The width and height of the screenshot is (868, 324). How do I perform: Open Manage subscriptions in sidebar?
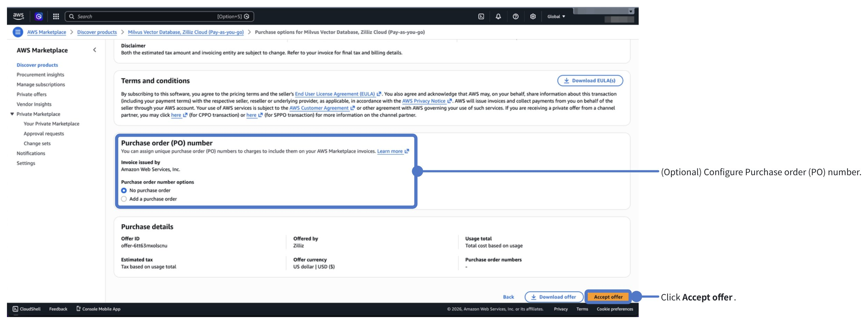click(x=41, y=84)
